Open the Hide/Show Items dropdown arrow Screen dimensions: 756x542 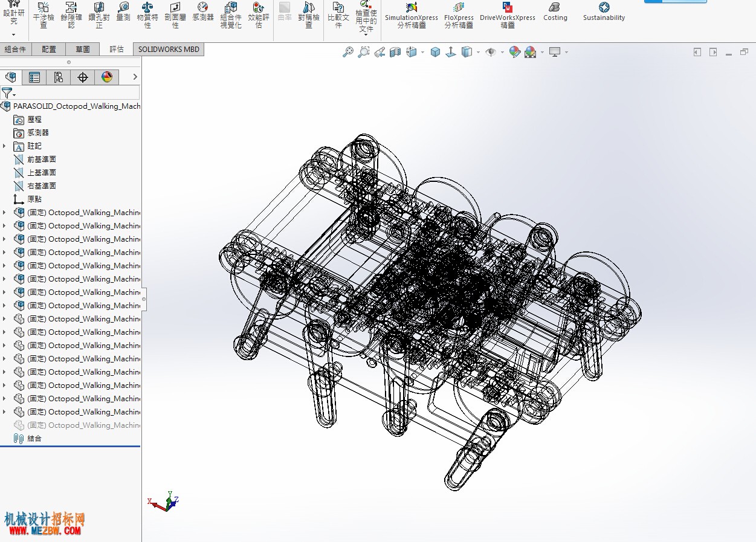pos(502,53)
